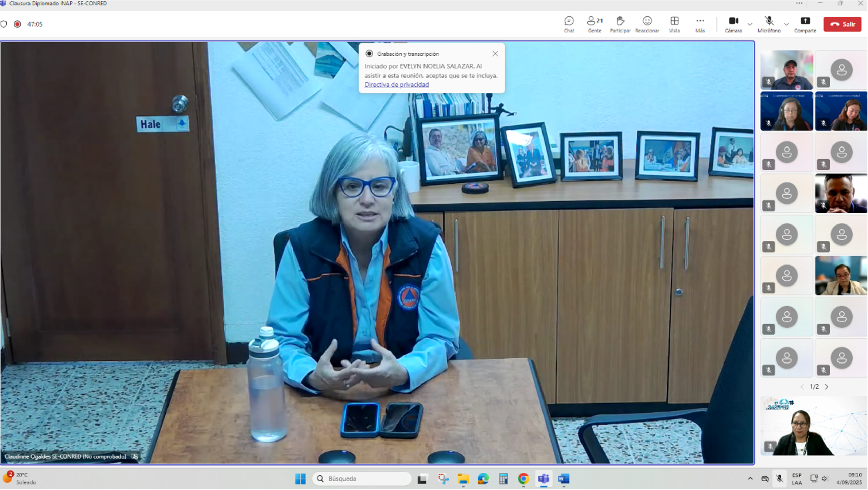This screenshot has height=490, width=868.
Task: Launch Microsoft Edge from taskbar
Action: coord(484,479)
